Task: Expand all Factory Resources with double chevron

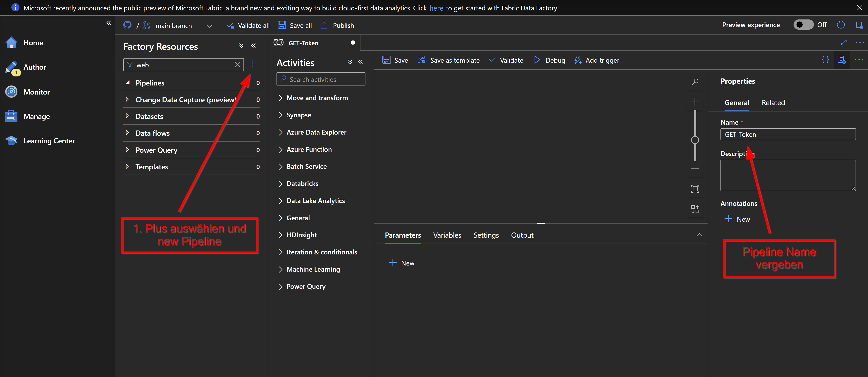Action: coord(241,45)
